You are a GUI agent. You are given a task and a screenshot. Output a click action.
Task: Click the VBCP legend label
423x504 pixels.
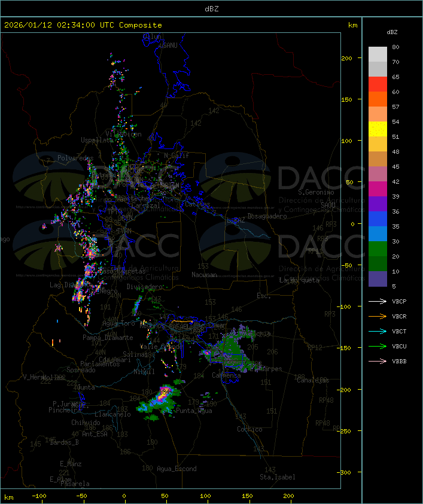tap(399, 301)
